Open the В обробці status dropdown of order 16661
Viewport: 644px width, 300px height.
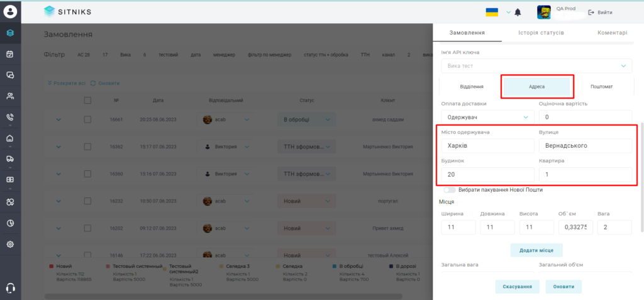click(x=307, y=119)
